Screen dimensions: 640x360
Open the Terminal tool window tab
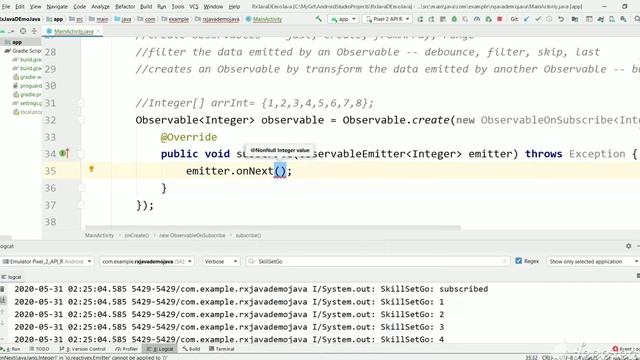(x=222, y=349)
